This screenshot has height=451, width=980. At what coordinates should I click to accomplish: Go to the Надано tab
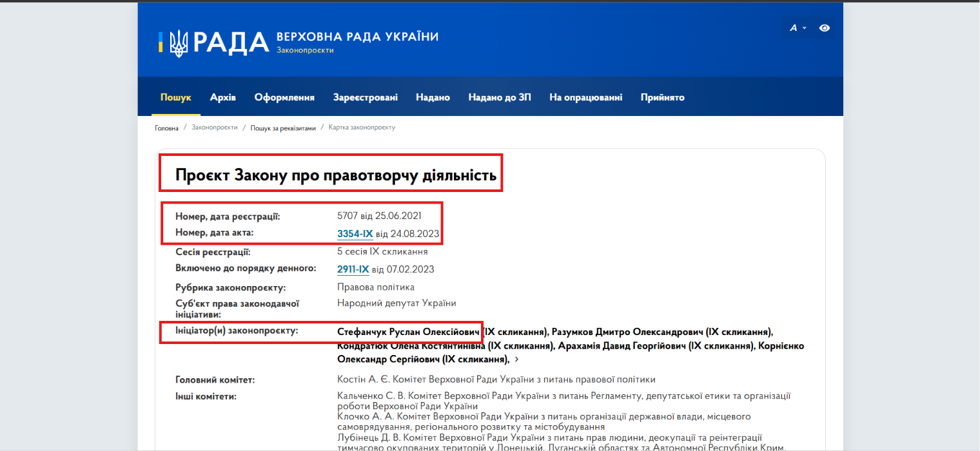point(433,97)
